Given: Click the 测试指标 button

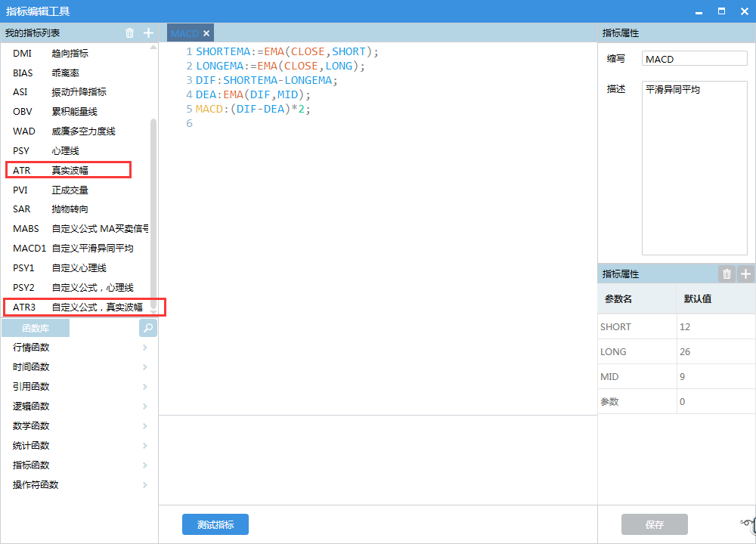Looking at the screenshot, I should click(215, 524).
